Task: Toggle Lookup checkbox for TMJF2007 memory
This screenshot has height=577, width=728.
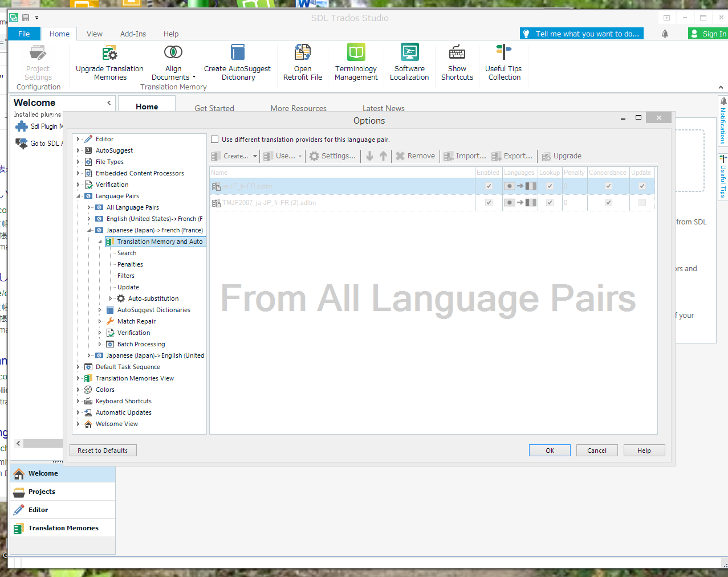Action: point(550,203)
